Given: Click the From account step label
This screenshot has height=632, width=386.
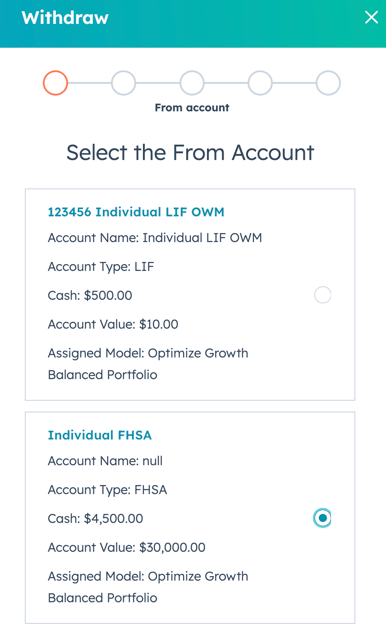Looking at the screenshot, I should click(x=192, y=108).
